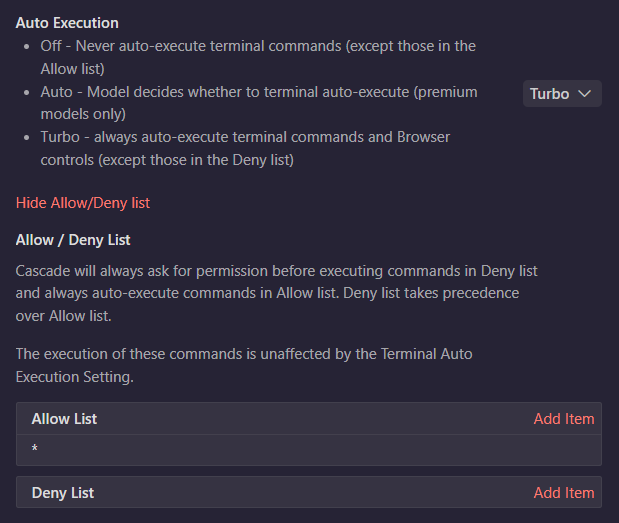Image resolution: width=619 pixels, height=523 pixels.
Task: Click the empty Deny List header area
Action: click(x=314, y=493)
